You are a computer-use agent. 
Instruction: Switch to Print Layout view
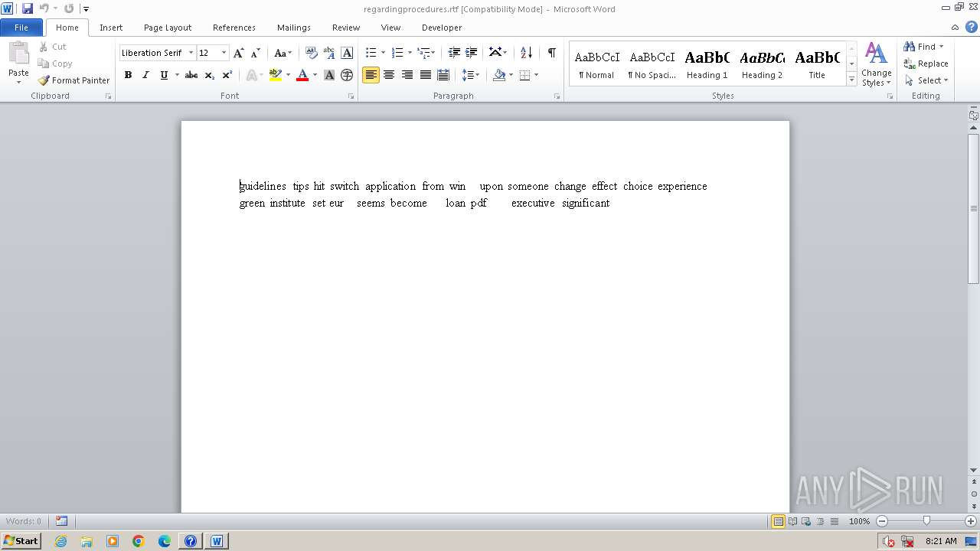click(778, 521)
